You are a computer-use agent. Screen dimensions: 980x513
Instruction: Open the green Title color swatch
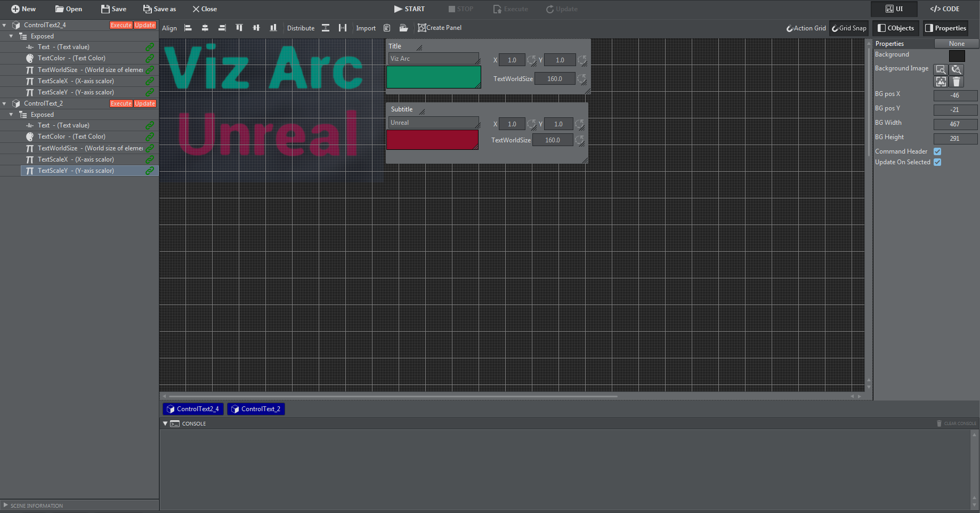pos(434,77)
